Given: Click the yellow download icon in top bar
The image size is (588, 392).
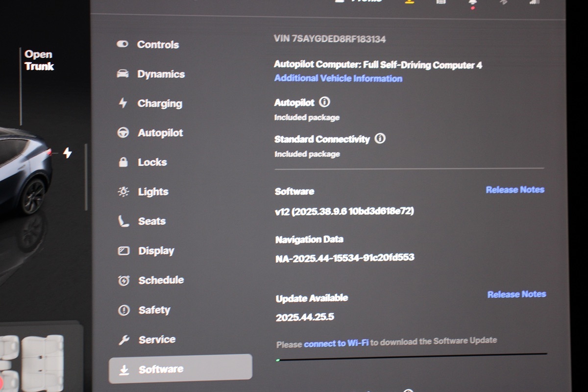Looking at the screenshot, I should pyautogui.click(x=409, y=2).
